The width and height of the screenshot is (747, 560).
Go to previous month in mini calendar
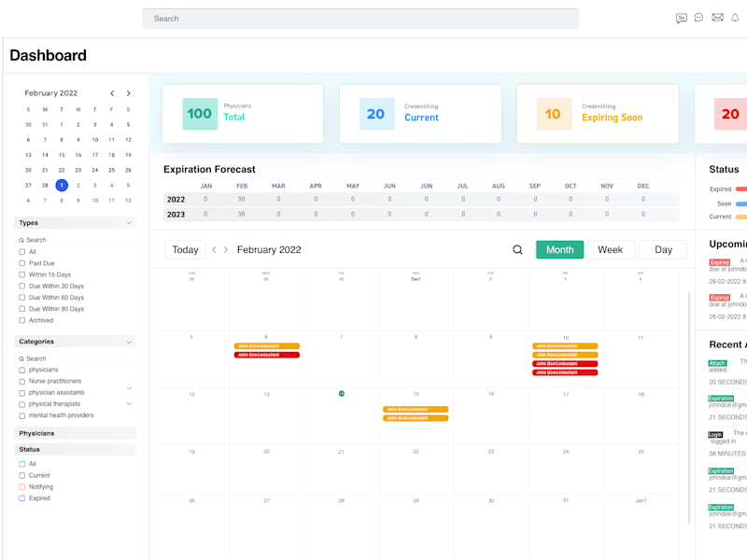pyautogui.click(x=112, y=93)
